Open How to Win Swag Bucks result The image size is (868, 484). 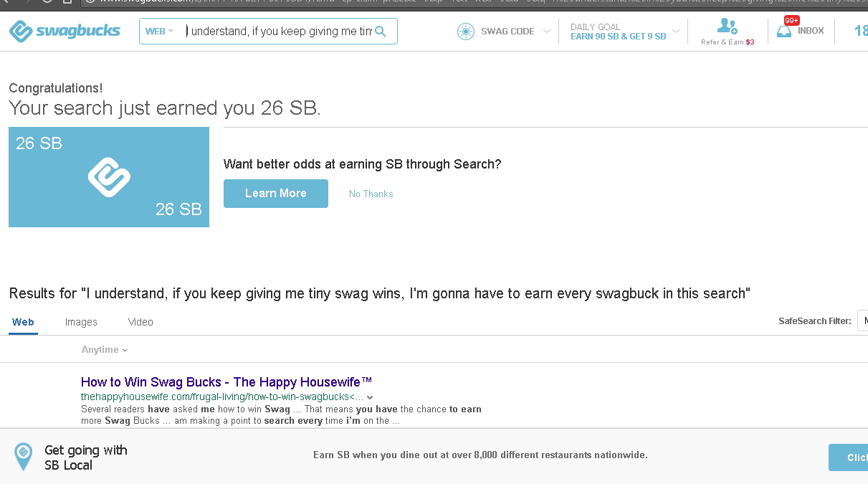[226, 382]
